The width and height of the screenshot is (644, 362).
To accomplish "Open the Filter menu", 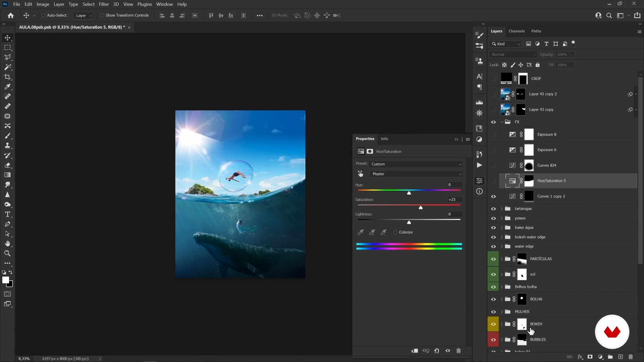I will coord(104,4).
